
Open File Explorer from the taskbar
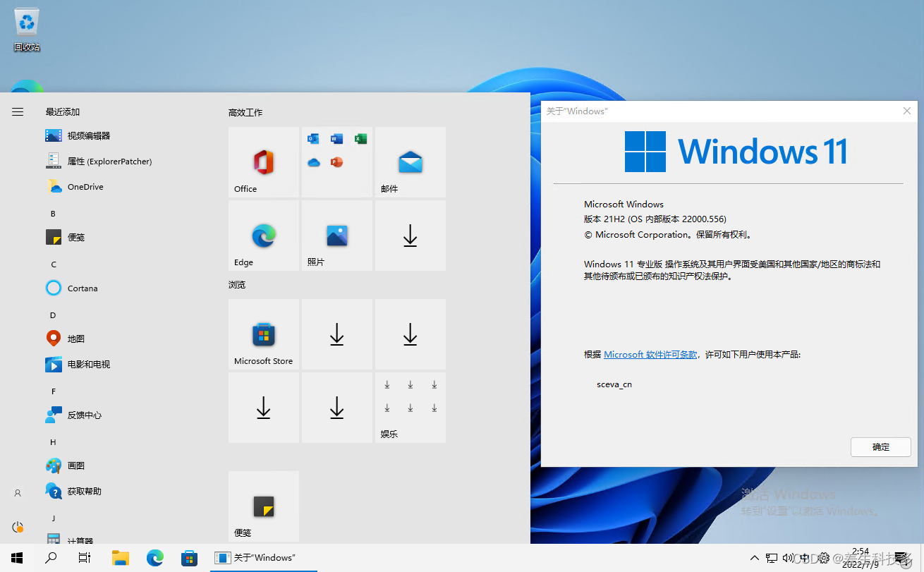pos(121,558)
